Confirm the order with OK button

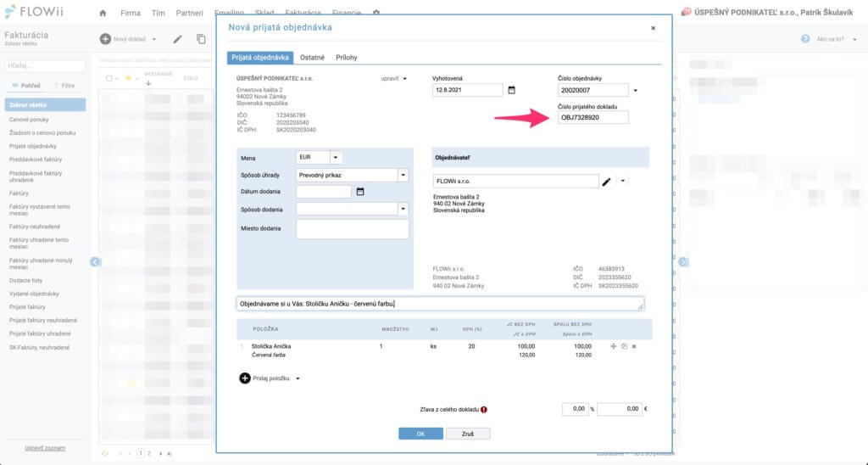coord(420,434)
